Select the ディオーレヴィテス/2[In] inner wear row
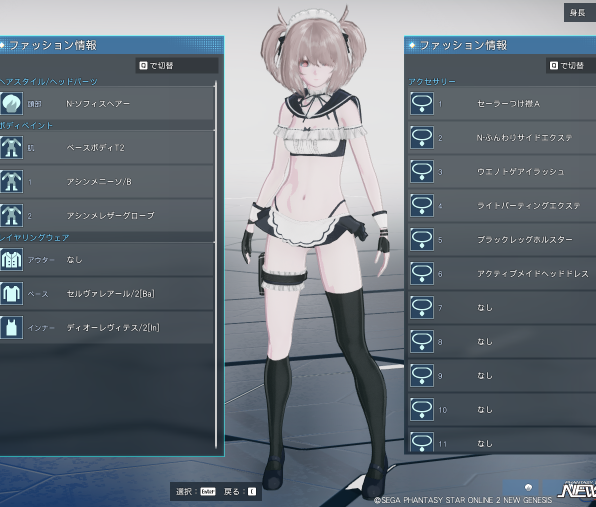The width and height of the screenshot is (596, 507). 107,327
